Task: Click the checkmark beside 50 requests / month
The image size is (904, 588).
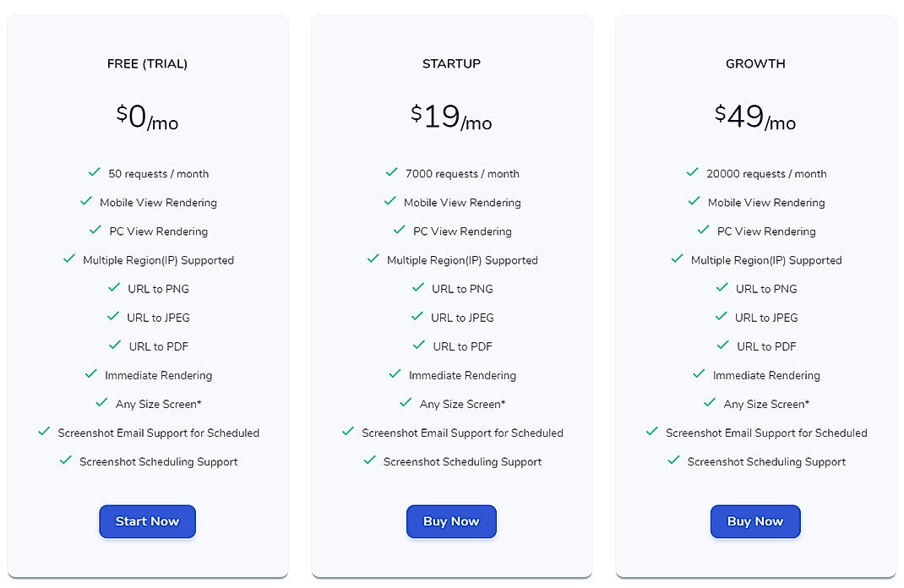Action: coord(95,172)
